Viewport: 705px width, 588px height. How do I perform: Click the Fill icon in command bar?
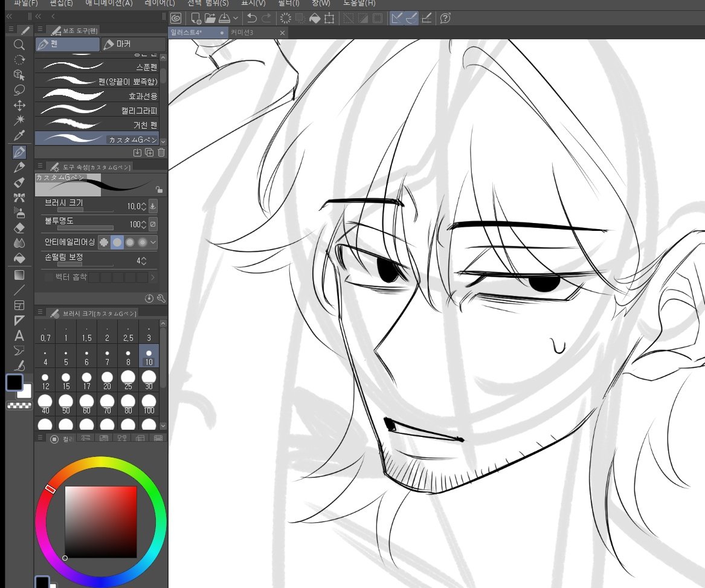point(315,18)
